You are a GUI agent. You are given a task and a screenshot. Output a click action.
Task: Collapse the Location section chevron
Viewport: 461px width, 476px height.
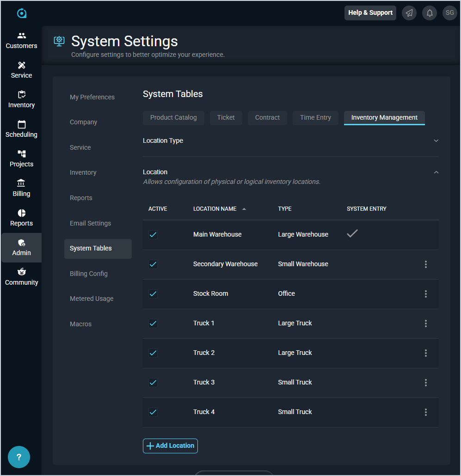pos(436,172)
